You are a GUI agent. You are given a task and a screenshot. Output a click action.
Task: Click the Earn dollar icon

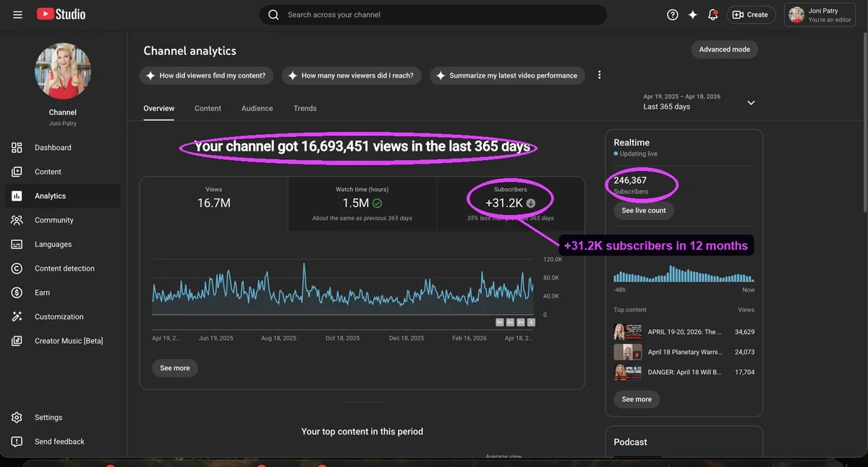[17, 293]
